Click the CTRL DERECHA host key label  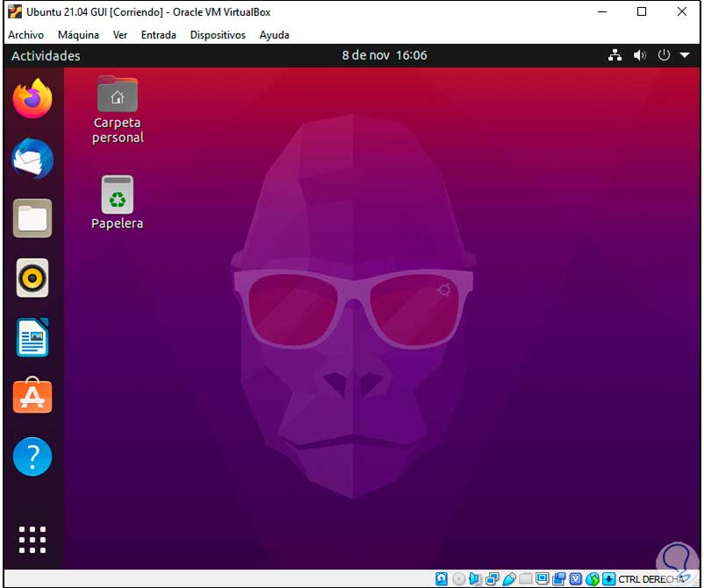(x=651, y=579)
